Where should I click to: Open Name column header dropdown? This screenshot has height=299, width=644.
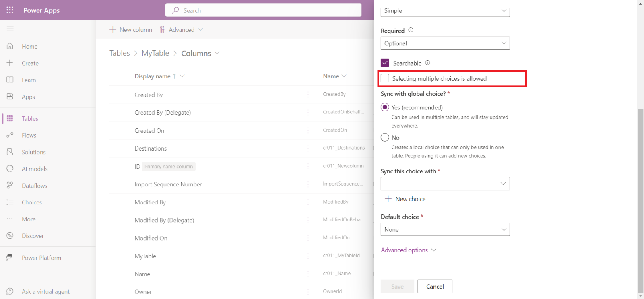point(344,76)
